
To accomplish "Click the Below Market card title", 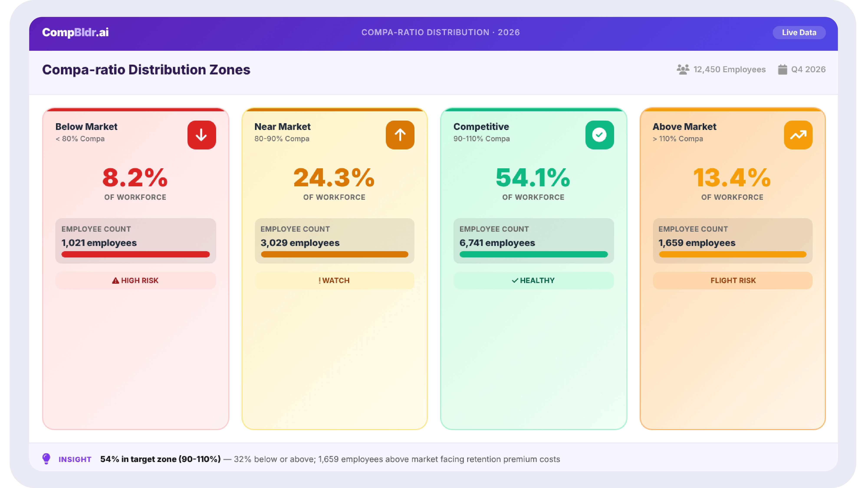I will click(86, 127).
